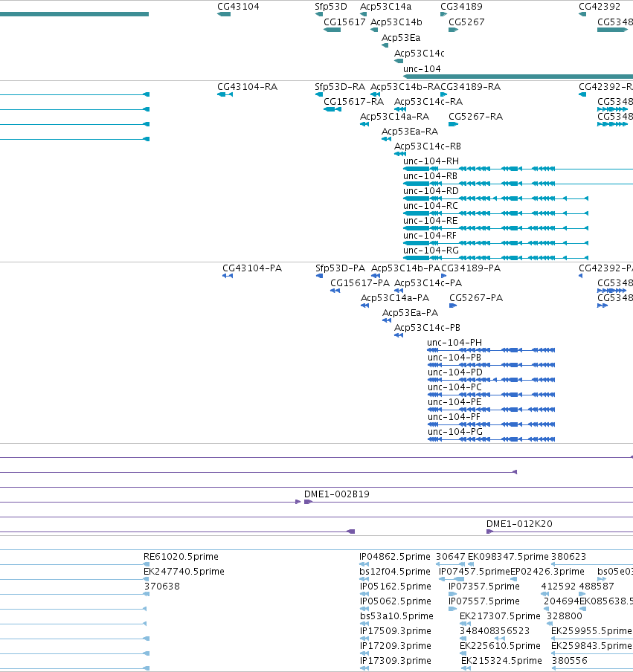This screenshot has width=633, height=672.
Task: Select the Acp53C14a-RA transcript label
Action: point(394,117)
